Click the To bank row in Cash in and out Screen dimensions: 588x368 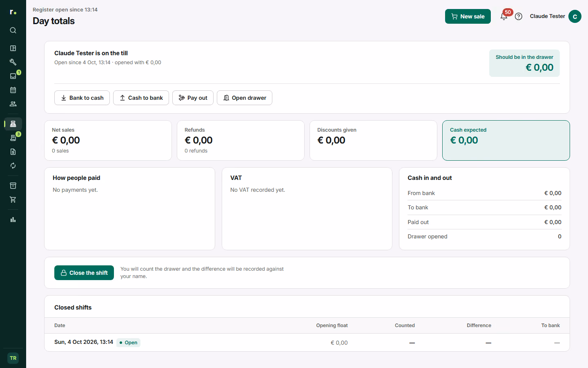point(484,207)
